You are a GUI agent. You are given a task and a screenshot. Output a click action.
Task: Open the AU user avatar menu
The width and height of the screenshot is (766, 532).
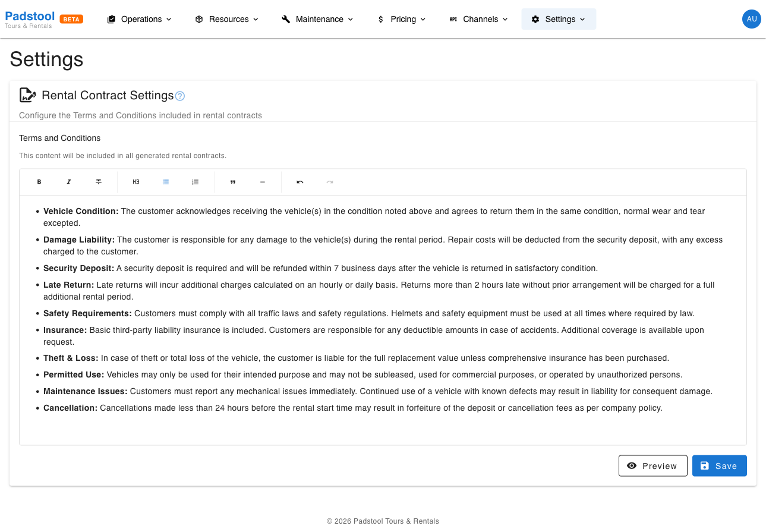(752, 19)
